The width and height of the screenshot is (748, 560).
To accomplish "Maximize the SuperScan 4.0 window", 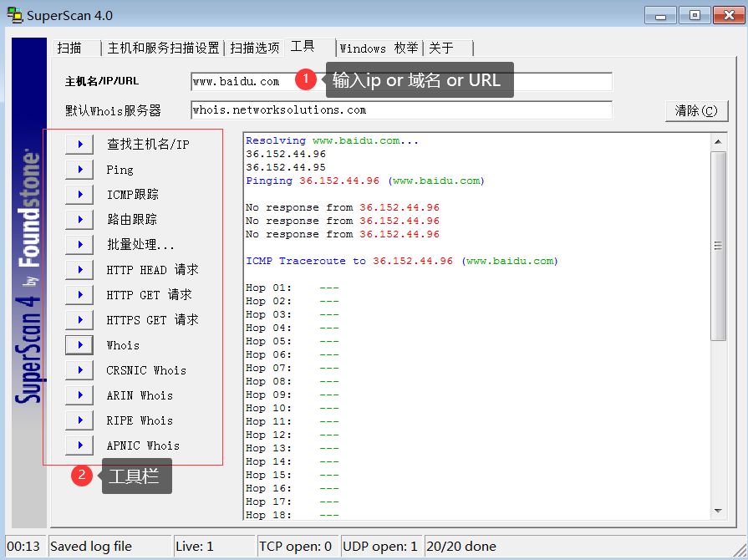I will (x=695, y=15).
